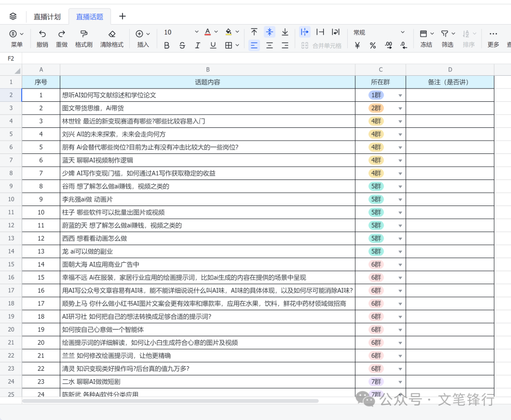Click the increase decimal places icon
This screenshot has height=420, width=511.
point(388,45)
